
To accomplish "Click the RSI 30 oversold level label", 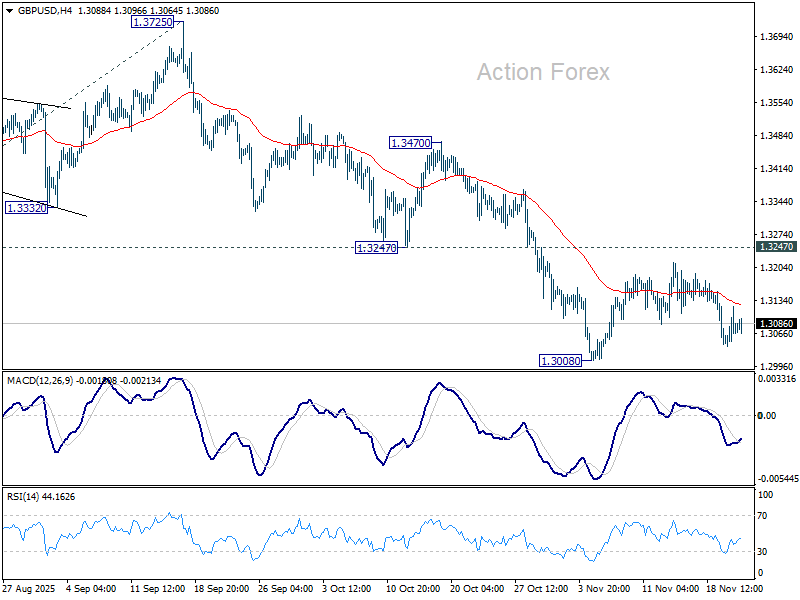I will 762,552.
